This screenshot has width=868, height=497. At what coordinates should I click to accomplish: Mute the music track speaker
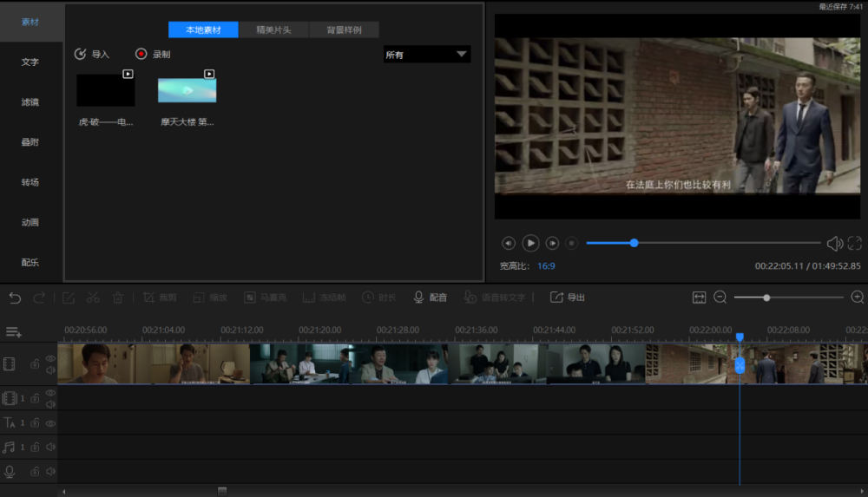[x=50, y=448]
